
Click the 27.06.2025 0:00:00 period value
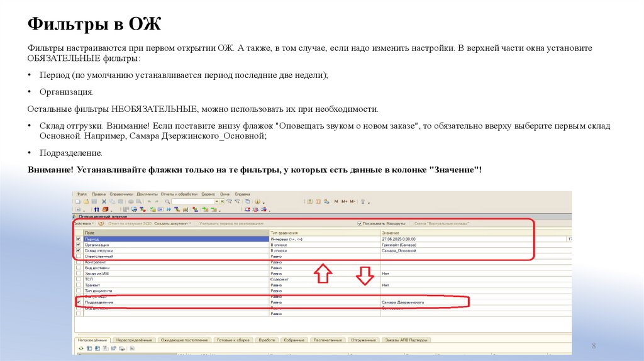pyautogui.click(x=398, y=239)
